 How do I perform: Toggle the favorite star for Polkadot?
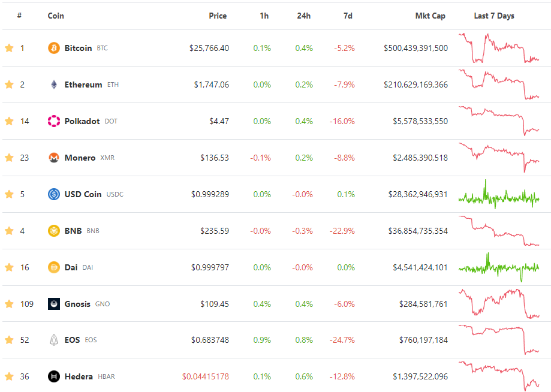9,121
